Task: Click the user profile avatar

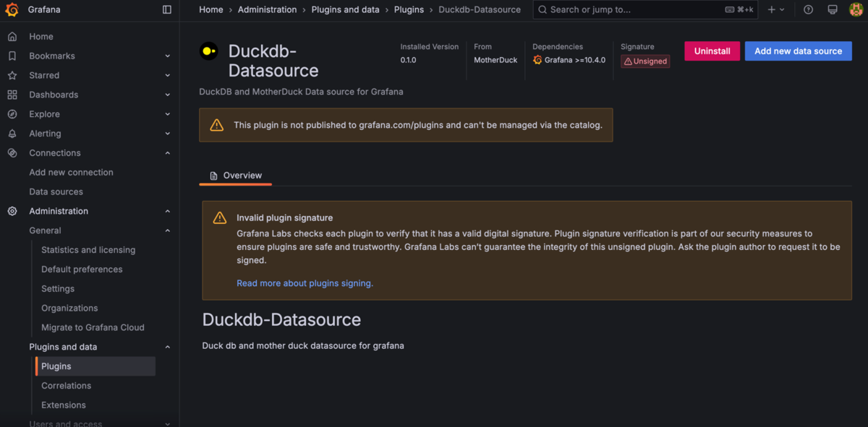Action: coord(856,10)
